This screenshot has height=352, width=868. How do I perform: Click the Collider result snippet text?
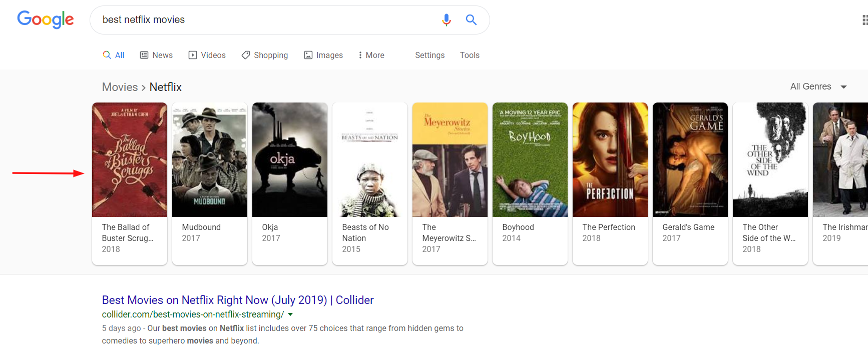click(x=283, y=334)
